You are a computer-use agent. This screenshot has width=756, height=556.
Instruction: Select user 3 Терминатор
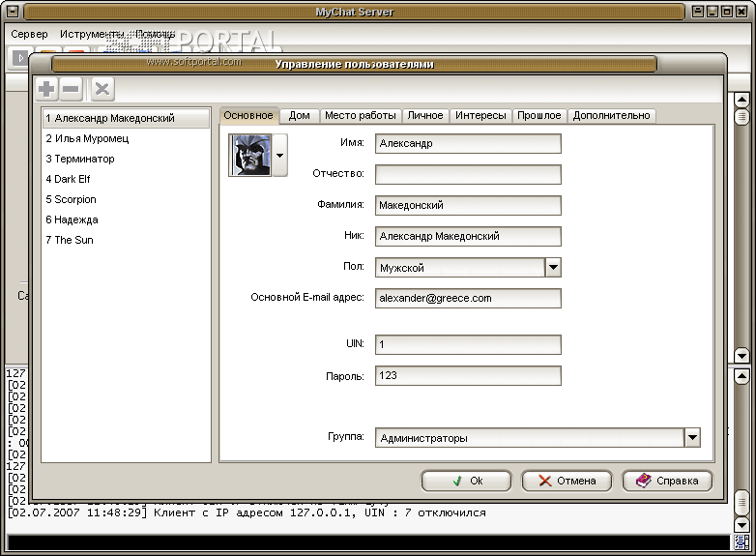(x=127, y=159)
